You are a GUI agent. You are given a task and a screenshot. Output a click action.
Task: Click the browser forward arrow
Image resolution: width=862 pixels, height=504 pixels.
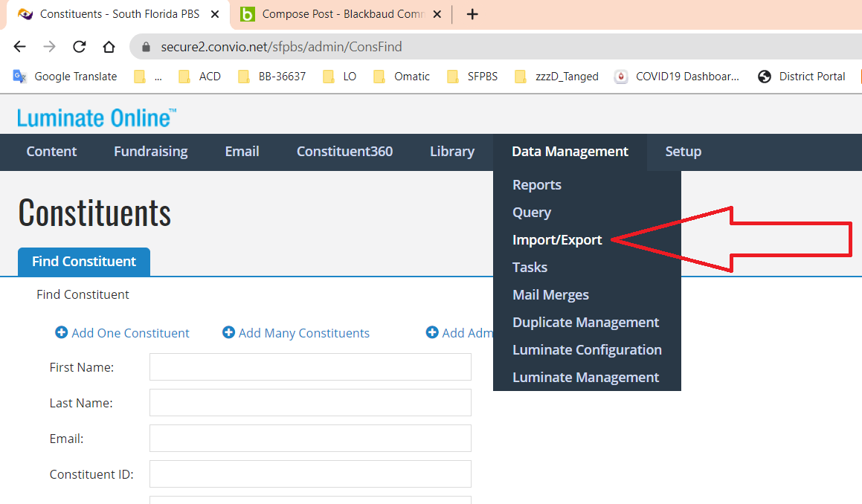tap(50, 47)
